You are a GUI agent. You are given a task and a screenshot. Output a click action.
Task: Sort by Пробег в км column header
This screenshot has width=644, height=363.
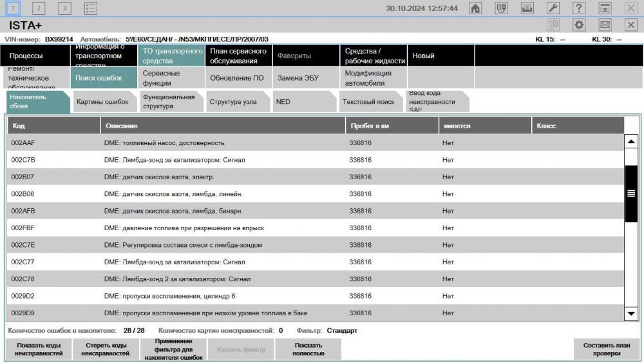click(392, 126)
